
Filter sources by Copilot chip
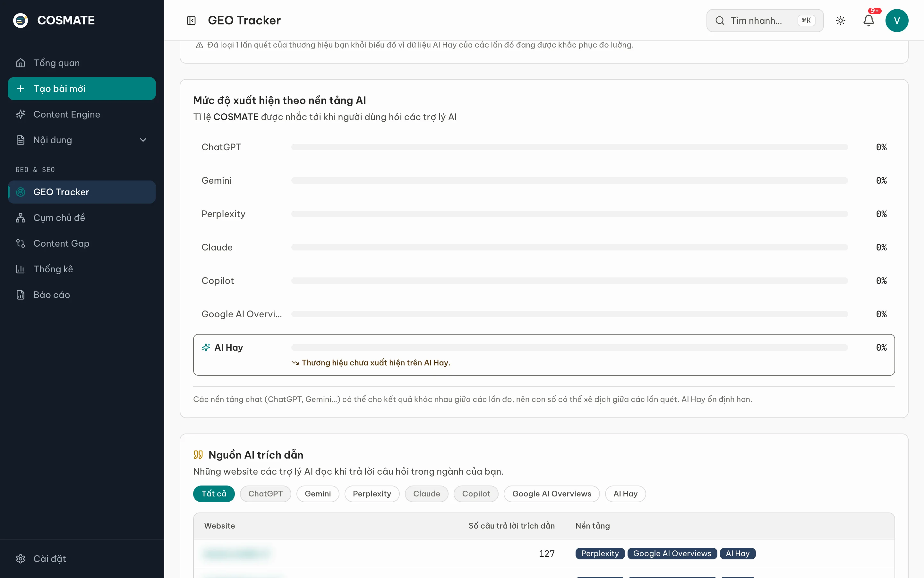click(x=476, y=494)
